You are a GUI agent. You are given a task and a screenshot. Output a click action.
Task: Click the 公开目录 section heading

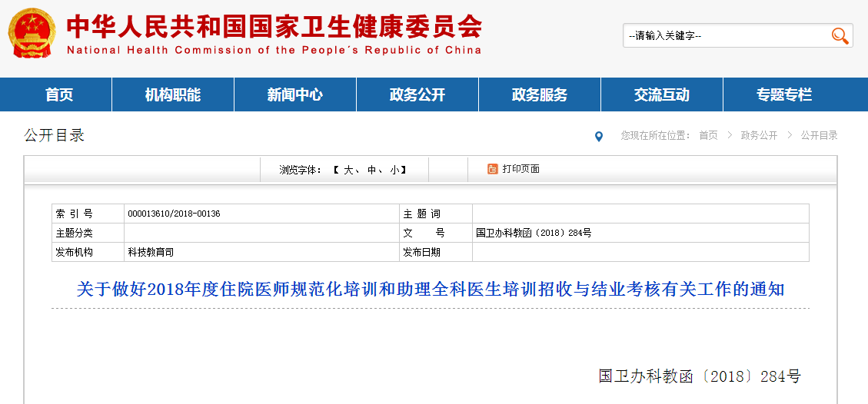55,135
